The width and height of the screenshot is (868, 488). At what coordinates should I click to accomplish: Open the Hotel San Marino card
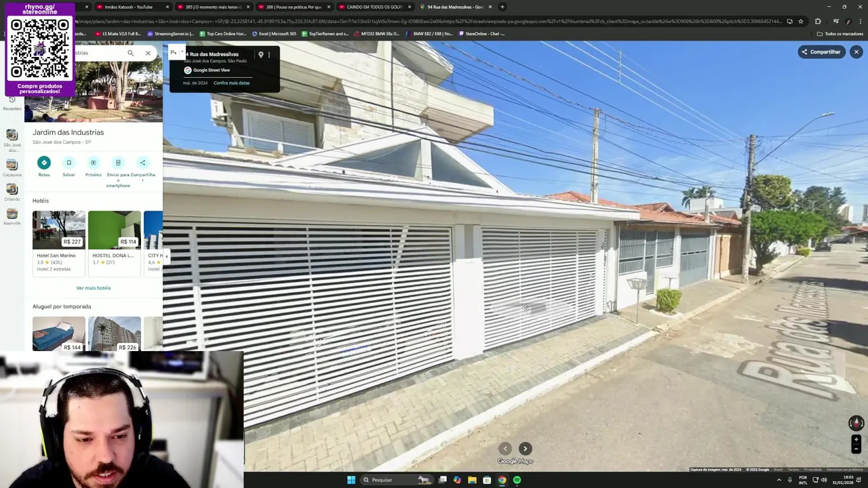tap(59, 243)
